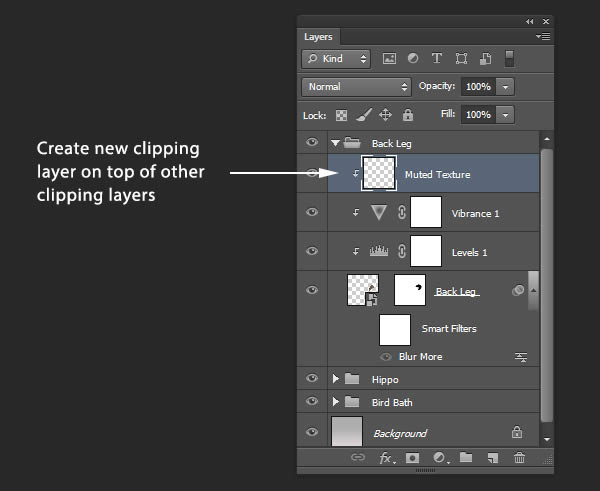Screen dimensions: 600x491
Task: Click the lock transparent pixels icon
Action: [341, 115]
